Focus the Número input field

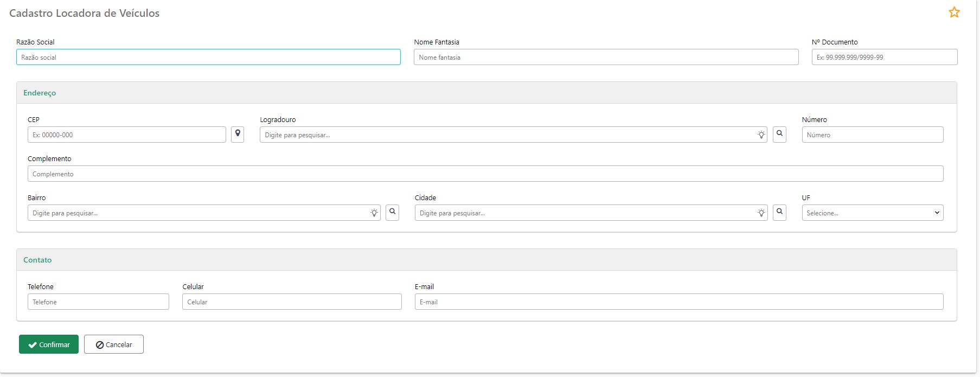pyautogui.click(x=873, y=135)
